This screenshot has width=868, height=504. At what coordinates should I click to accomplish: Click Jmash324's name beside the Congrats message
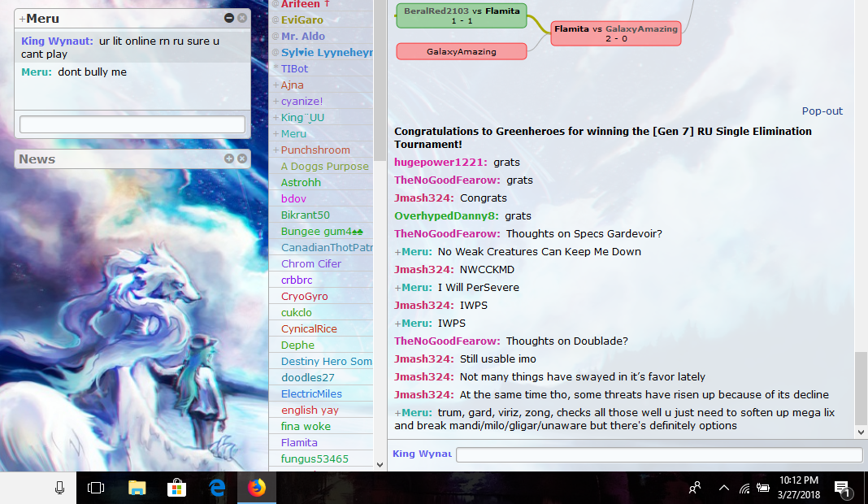click(424, 198)
